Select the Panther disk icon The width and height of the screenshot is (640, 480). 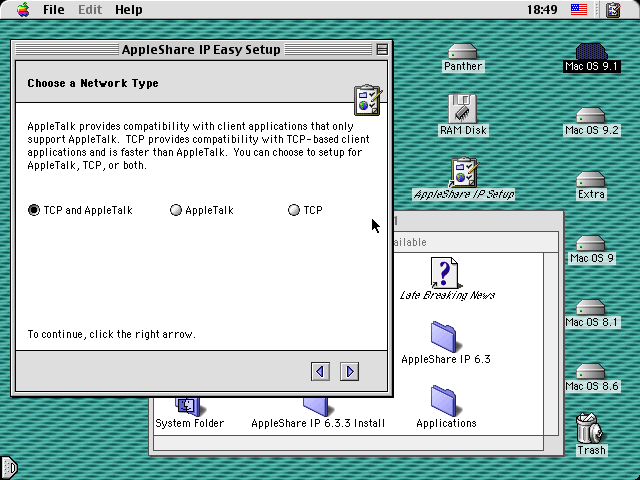pyautogui.click(x=463, y=52)
